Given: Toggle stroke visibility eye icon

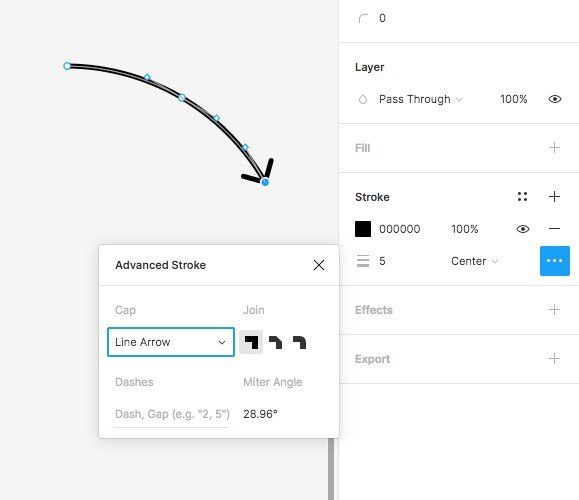Looking at the screenshot, I should pyautogui.click(x=523, y=229).
